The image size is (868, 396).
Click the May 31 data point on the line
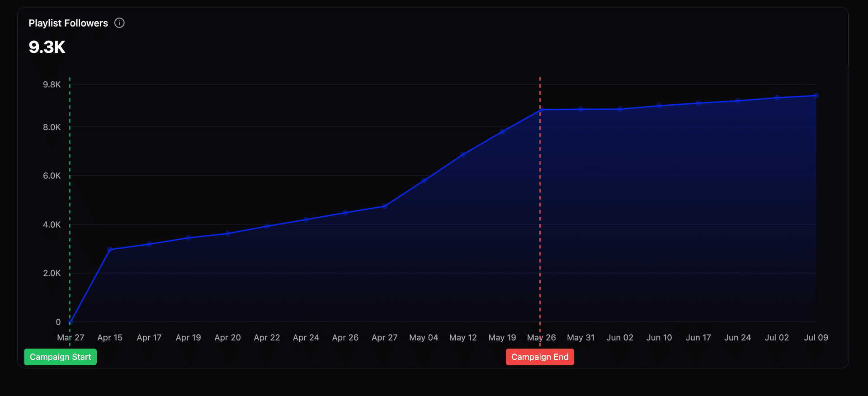click(581, 109)
